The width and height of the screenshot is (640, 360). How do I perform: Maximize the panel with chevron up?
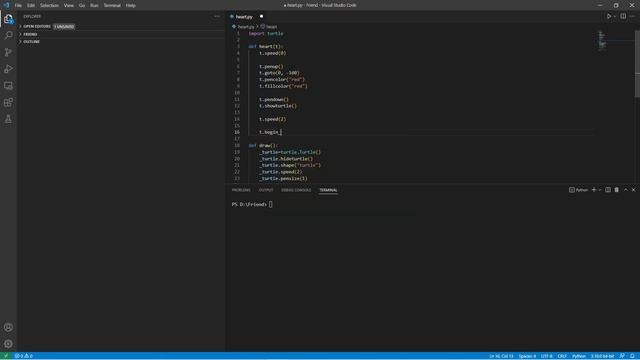pos(626,190)
